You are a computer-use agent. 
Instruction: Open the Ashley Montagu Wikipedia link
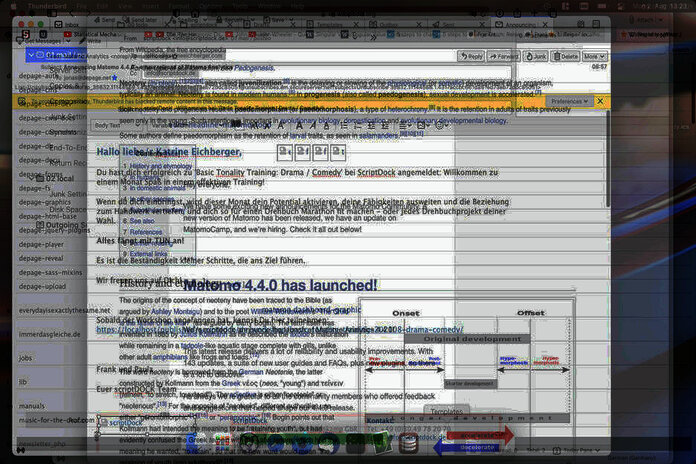(x=176, y=312)
